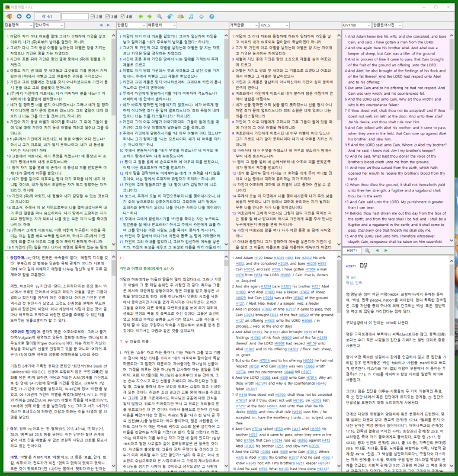Click the empty search input in toolbar
This screenshot has height=476, width=458.
pos(75,17)
